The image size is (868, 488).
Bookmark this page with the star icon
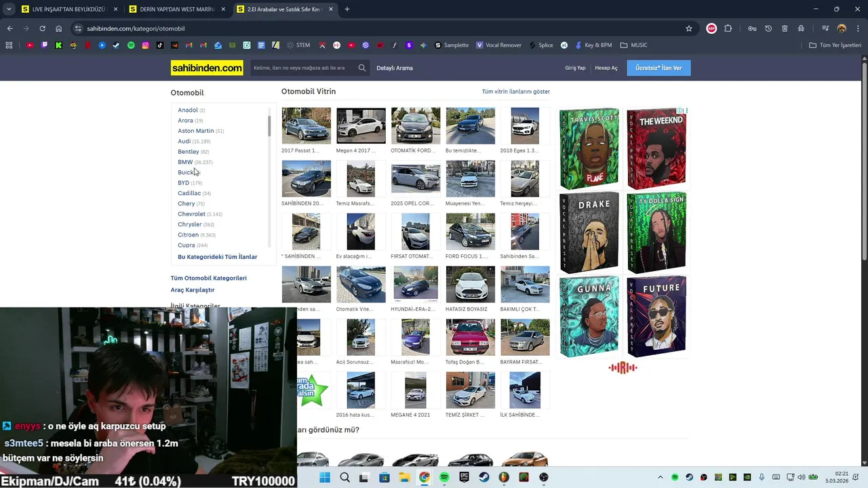[x=689, y=28]
